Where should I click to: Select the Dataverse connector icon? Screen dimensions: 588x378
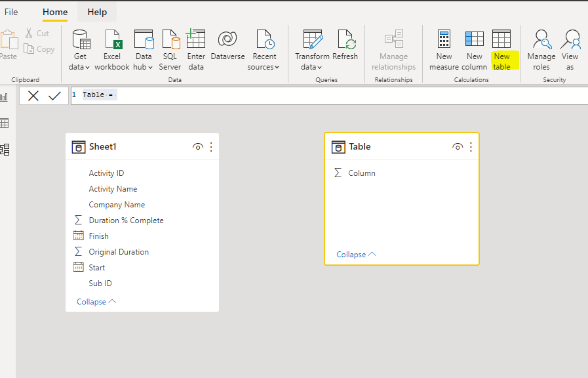(x=227, y=41)
